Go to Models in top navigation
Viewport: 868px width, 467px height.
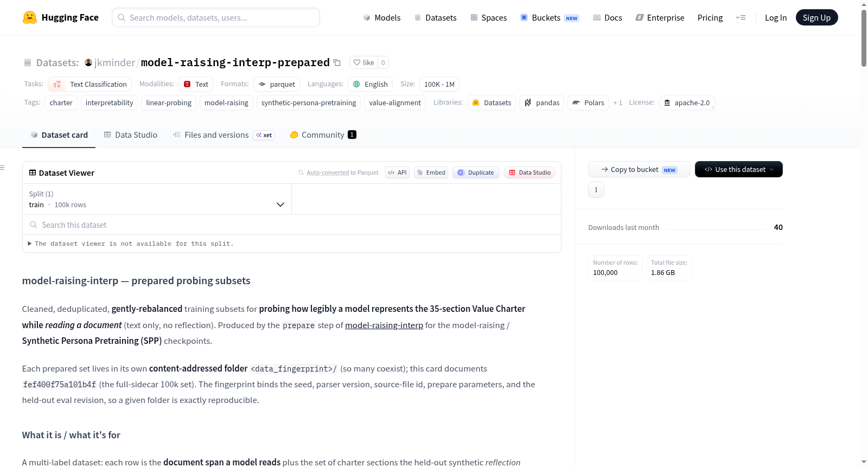(382, 17)
